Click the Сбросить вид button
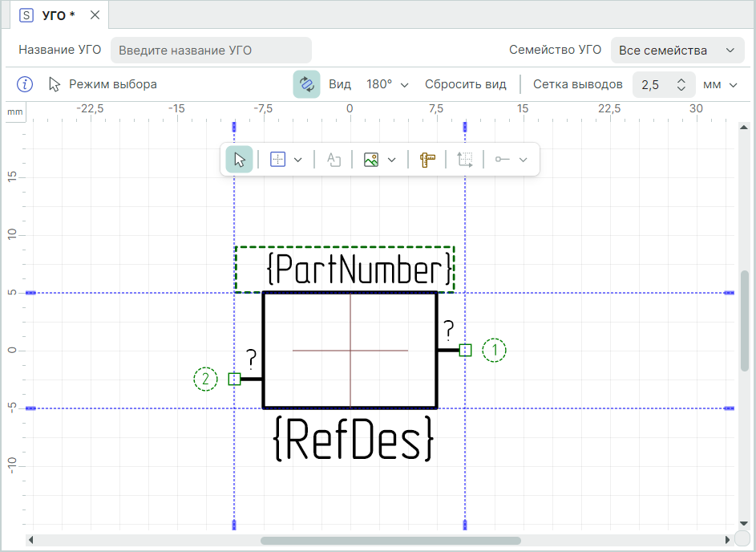 (465, 84)
